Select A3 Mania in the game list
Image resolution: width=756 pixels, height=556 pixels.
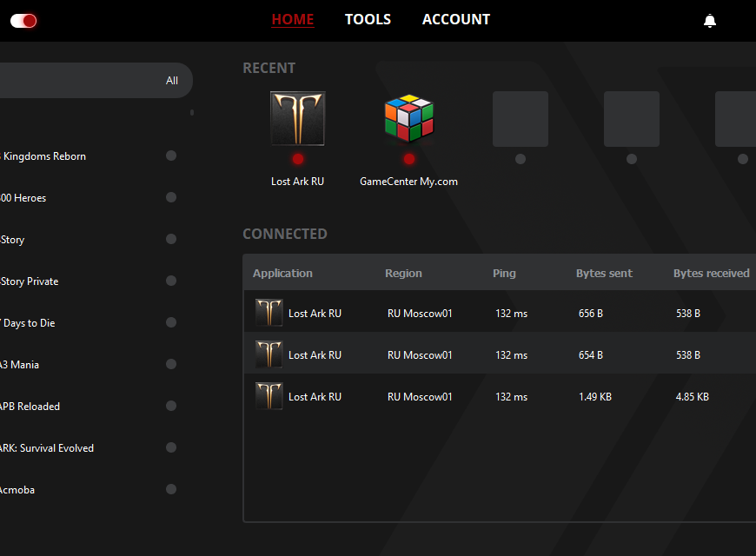(20, 365)
